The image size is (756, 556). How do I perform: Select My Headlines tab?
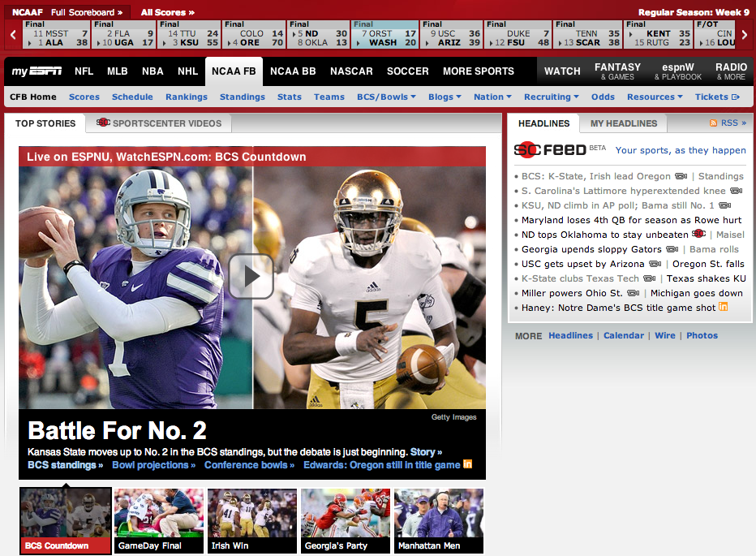pyautogui.click(x=624, y=123)
